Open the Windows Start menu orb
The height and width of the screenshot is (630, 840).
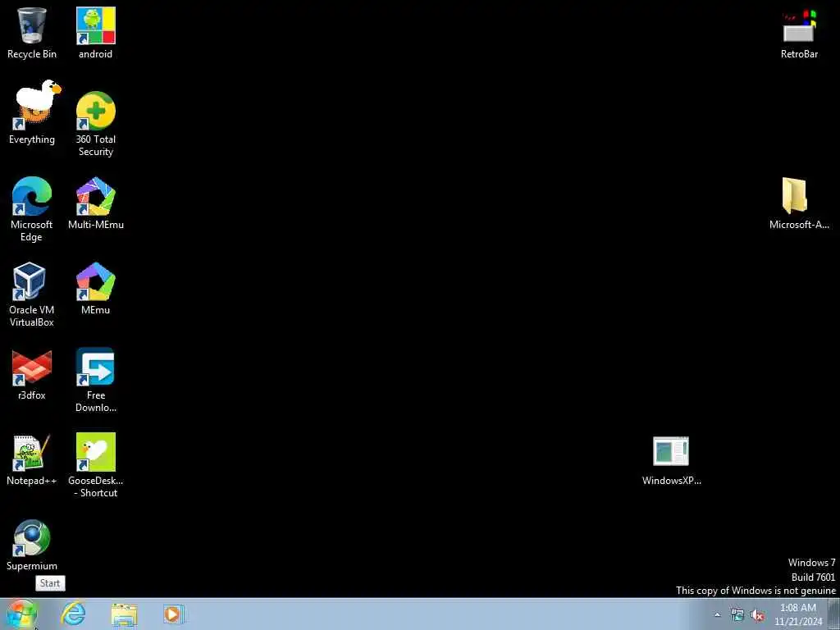21,614
